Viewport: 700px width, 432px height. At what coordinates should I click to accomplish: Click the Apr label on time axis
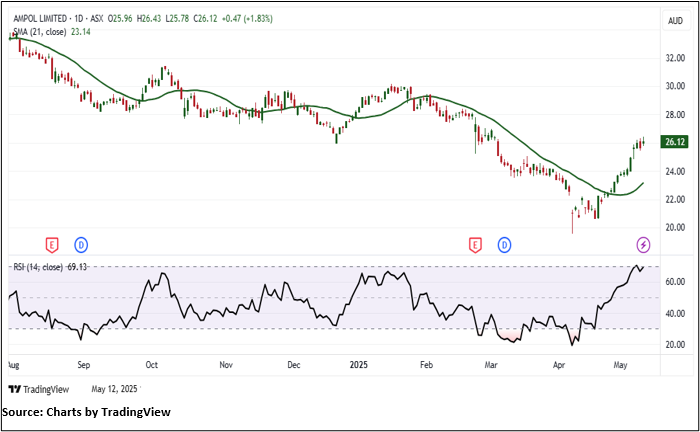pyautogui.click(x=559, y=365)
